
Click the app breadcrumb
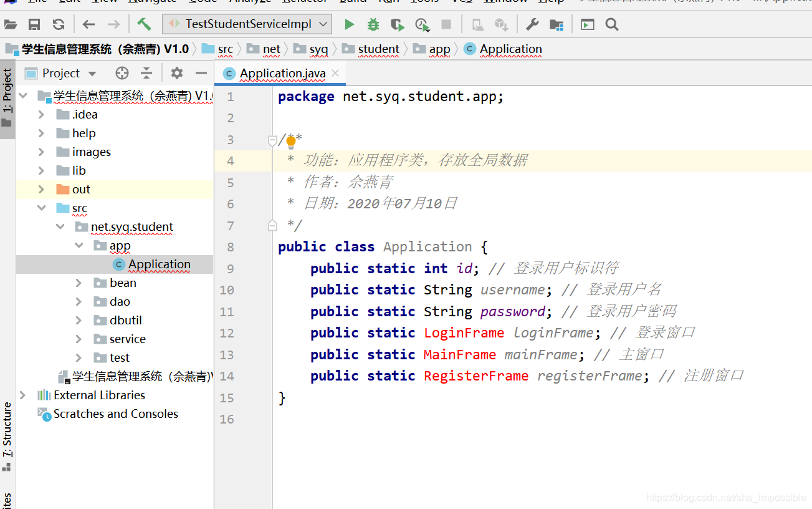pyautogui.click(x=439, y=49)
